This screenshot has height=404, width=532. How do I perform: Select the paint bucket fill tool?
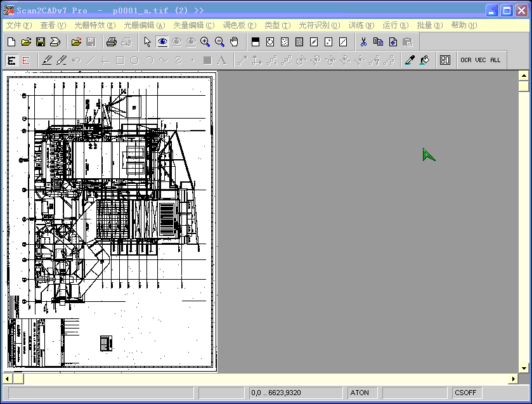click(x=424, y=60)
